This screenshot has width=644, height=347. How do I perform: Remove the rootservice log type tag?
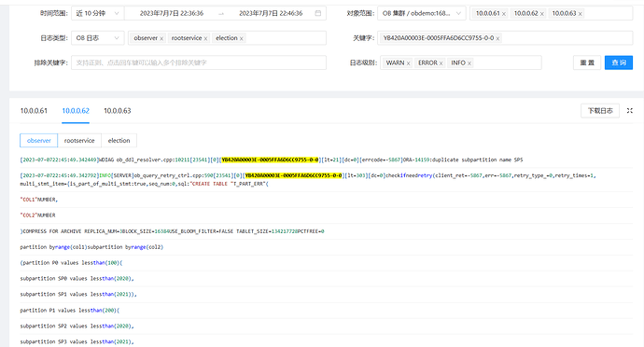(x=205, y=38)
